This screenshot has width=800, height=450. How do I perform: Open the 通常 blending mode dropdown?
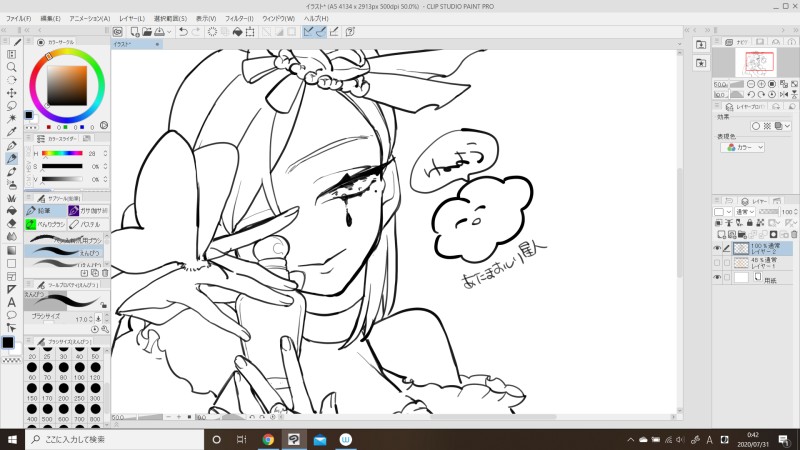click(744, 212)
